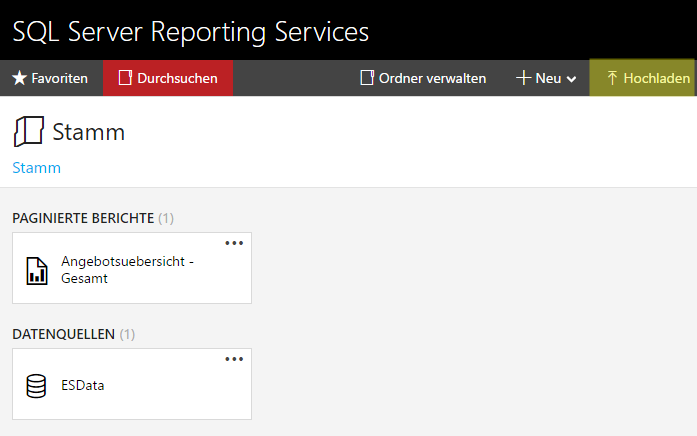Select the Durchsuchen tab
Image resolution: width=697 pixels, height=436 pixels.
(168, 78)
